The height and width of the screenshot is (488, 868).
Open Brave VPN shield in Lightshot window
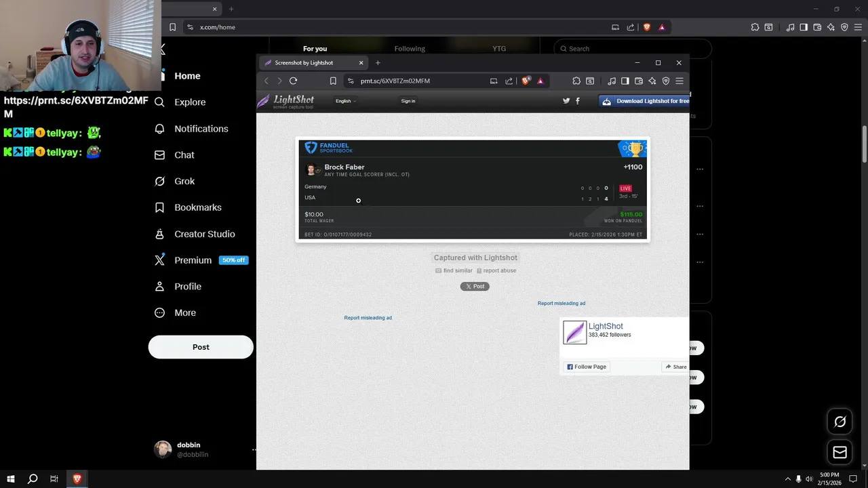[x=666, y=81]
